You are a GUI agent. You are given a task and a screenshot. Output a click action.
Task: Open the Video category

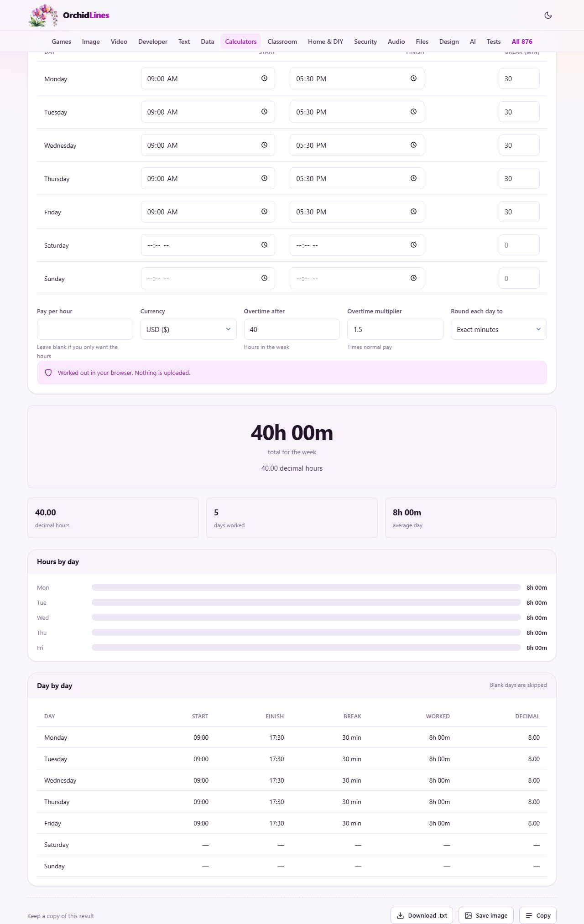pyautogui.click(x=119, y=42)
